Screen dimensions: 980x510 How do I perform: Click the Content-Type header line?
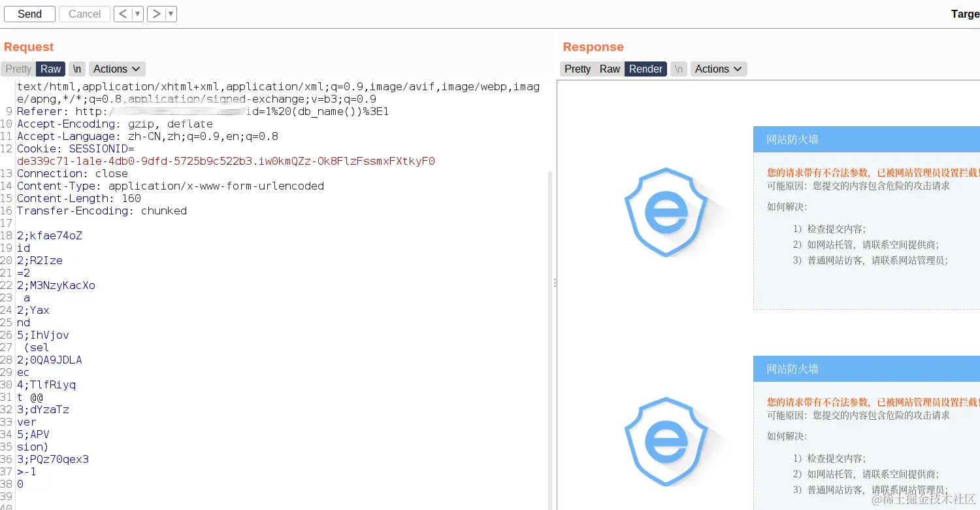(171, 186)
